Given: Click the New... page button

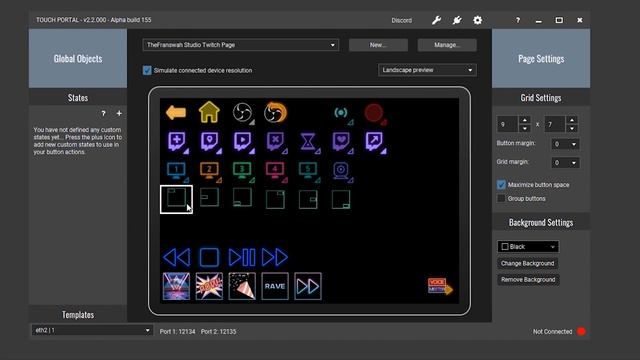Looking at the screenshot, I should [x=378, y=45].
